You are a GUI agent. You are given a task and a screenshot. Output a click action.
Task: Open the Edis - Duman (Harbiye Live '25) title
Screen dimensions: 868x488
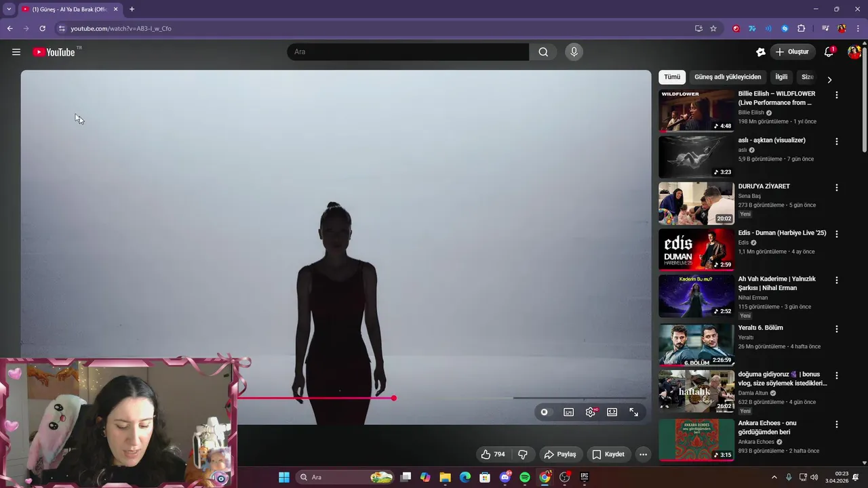(x=782, y=233)
